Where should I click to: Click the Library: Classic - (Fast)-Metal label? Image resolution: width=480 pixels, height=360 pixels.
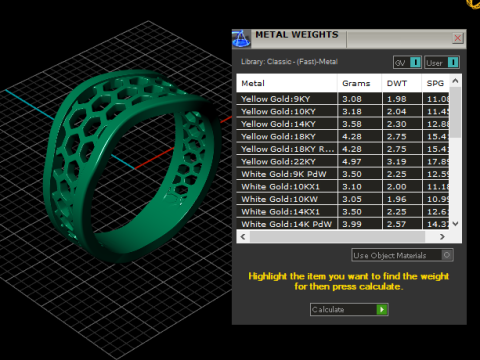[289, 62]
